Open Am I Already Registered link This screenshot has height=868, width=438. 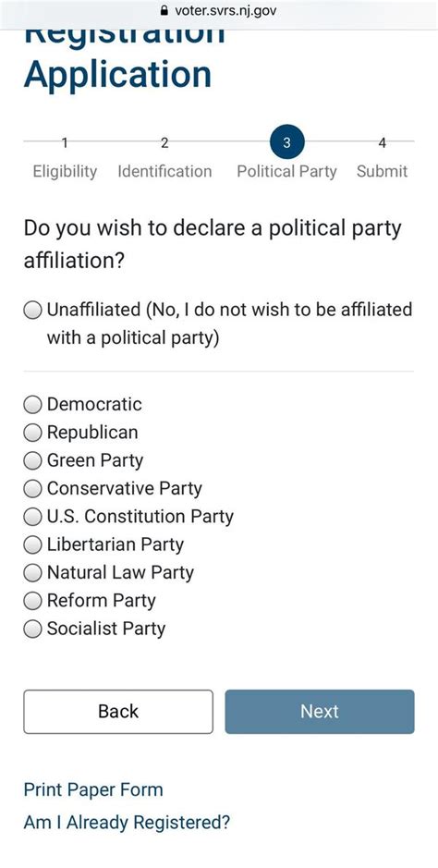(x=127, y=823)
